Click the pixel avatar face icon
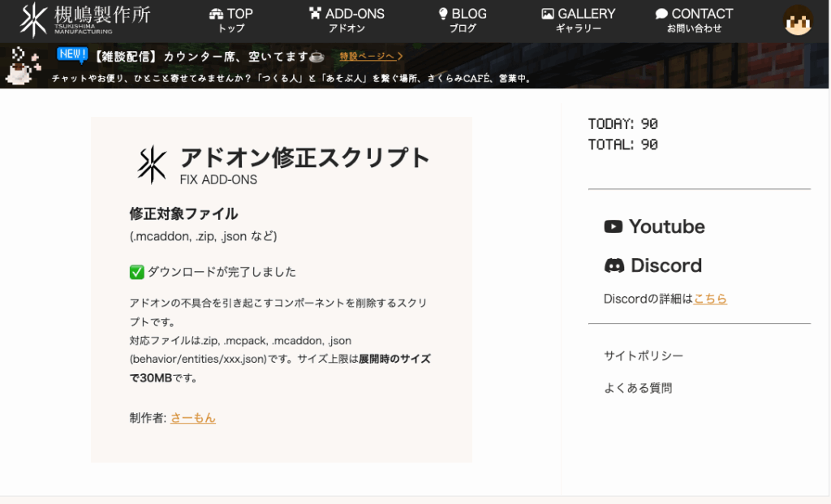Image resolution: width=831 pixels, height=504 pixels. [x=798, y=20]
